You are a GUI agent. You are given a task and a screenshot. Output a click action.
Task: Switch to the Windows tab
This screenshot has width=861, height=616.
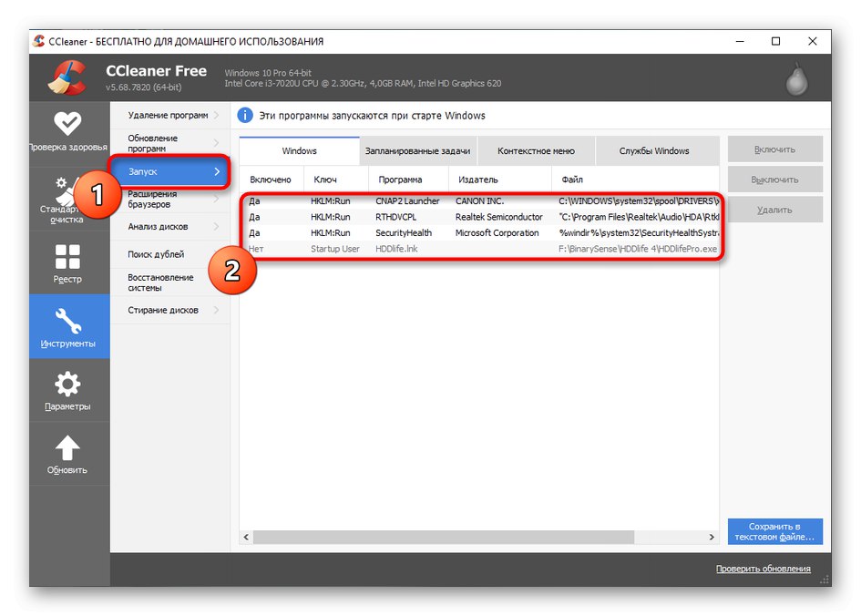(x=299, y=151)
